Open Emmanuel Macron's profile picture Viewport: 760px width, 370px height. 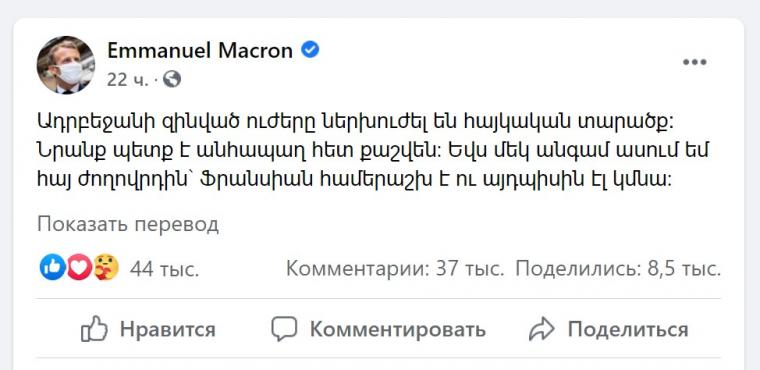pos(66,64)
